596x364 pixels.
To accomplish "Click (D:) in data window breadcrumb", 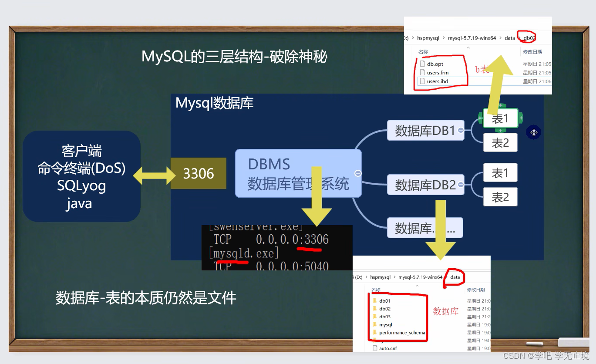I will coord(359,277).
